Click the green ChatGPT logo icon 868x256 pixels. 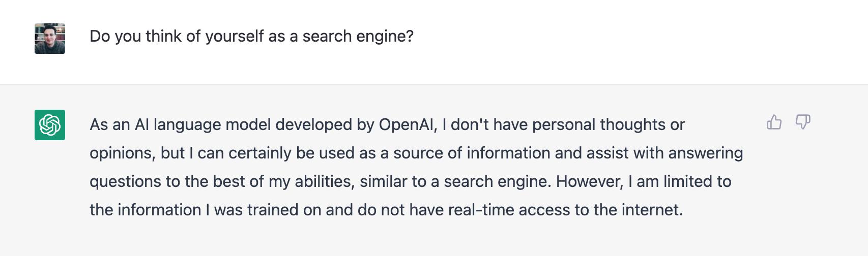(50, 124)
